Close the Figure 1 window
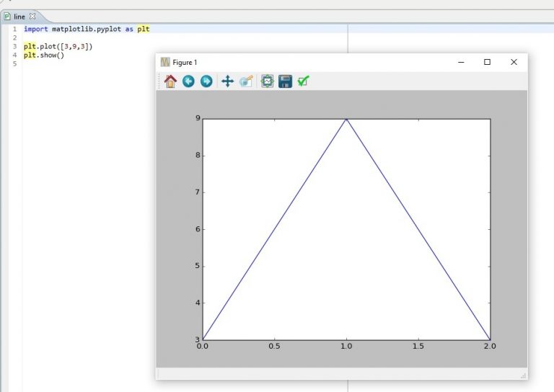 [x=514, y=63]
